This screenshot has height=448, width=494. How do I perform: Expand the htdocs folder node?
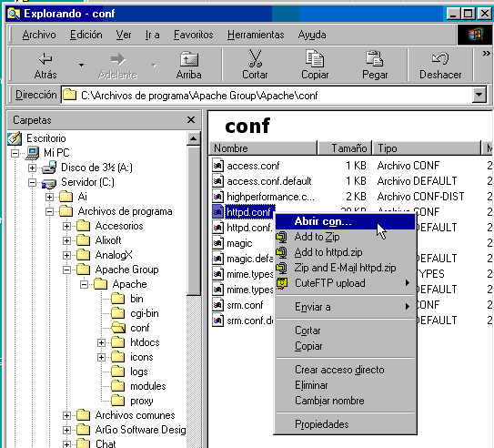coord(102,342)
